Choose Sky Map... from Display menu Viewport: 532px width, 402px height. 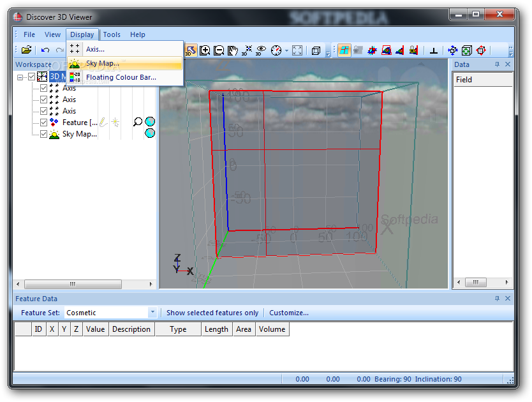coord(125,63)
